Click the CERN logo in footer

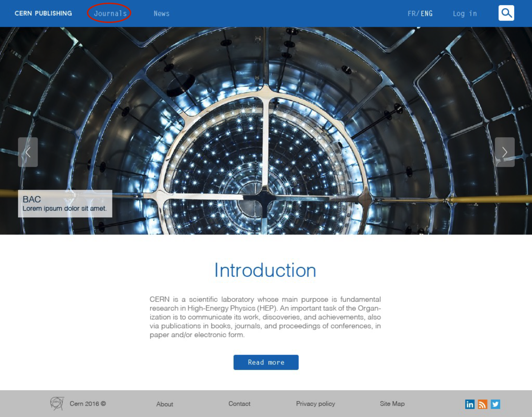tap(57, 404)
